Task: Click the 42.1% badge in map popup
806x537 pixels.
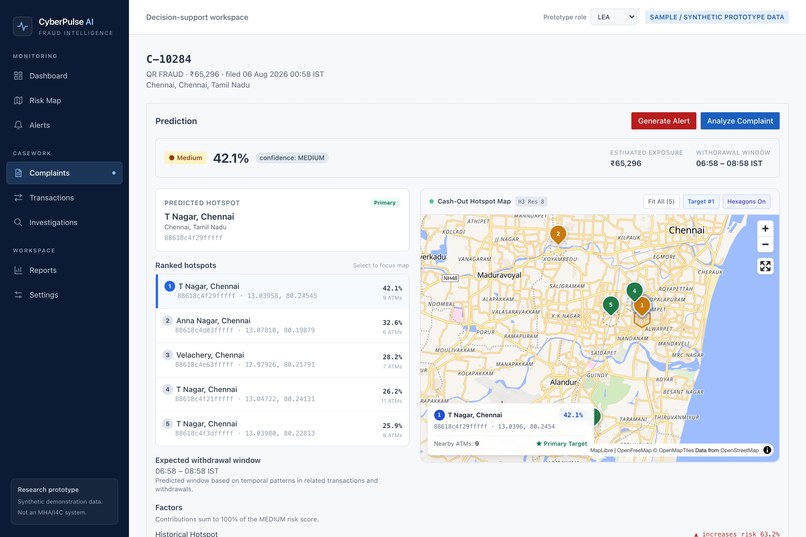Action: [573, 415]
